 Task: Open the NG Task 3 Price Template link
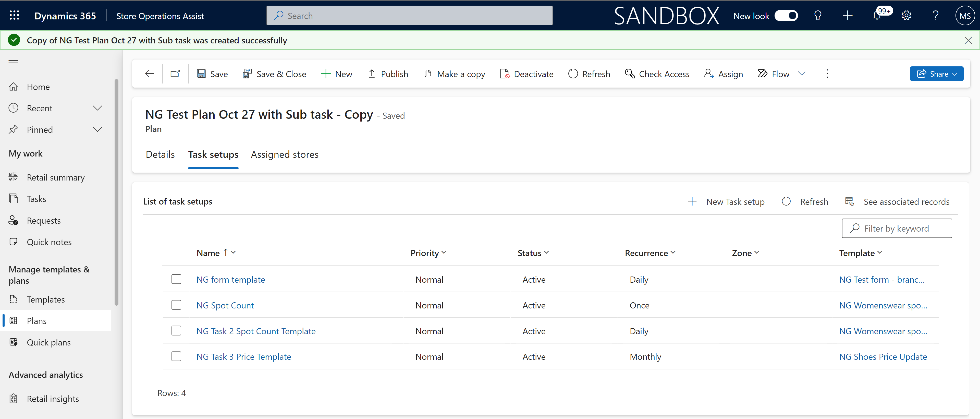[244, 356]
